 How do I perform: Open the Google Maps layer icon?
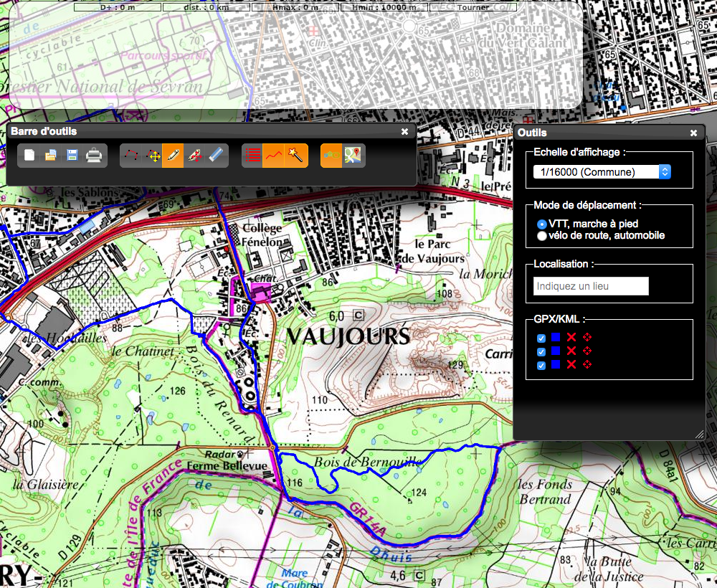click(353, 155)
